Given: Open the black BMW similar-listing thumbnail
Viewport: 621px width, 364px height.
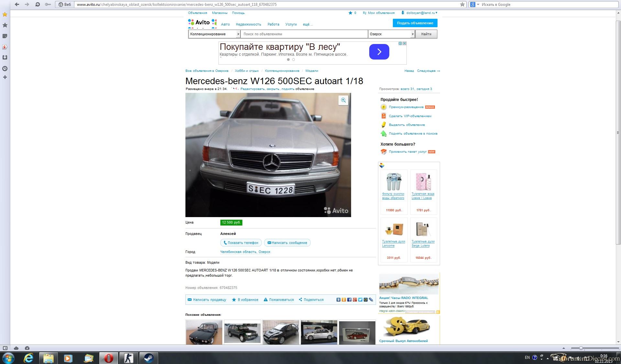Looking at the screenshot, I should pos(204,332).
